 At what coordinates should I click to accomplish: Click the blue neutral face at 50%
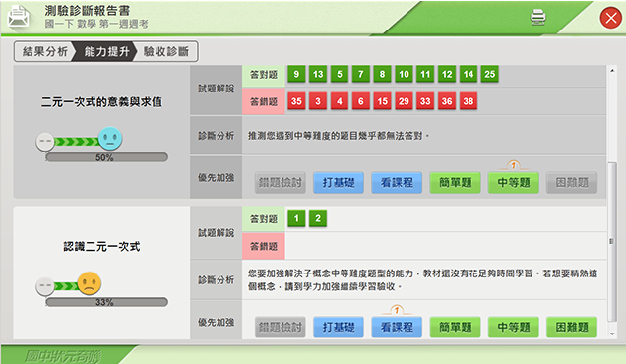click(x=110, y=139)
